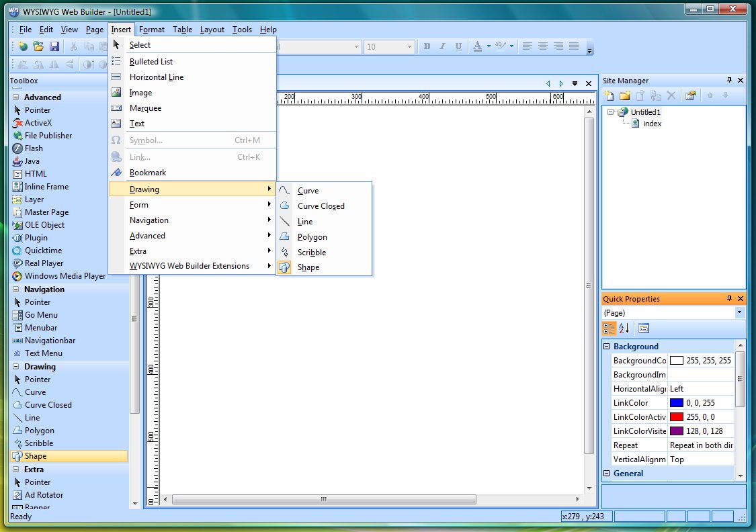Pin the Site Manager panel
756x532 pixels.
(729, 80)
